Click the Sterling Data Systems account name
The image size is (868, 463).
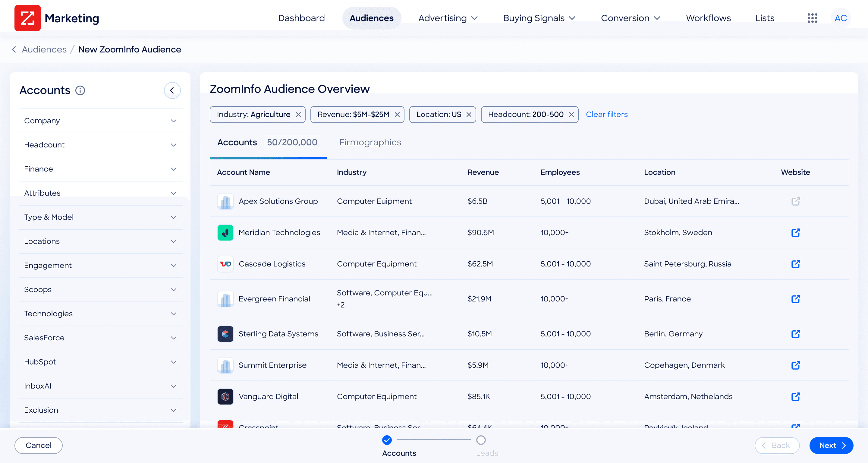click(278, 334)
